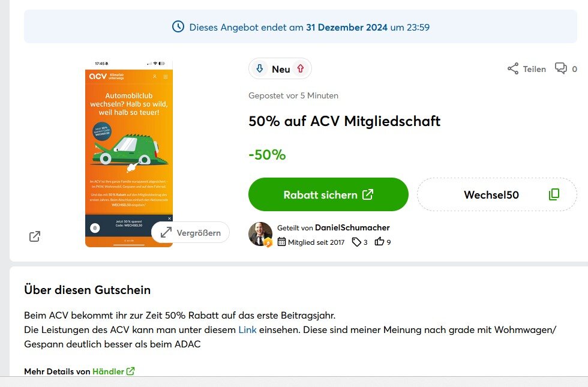Click the Neu vote temperature label
The width and height of the screenshot is (588, 387).
281,69
